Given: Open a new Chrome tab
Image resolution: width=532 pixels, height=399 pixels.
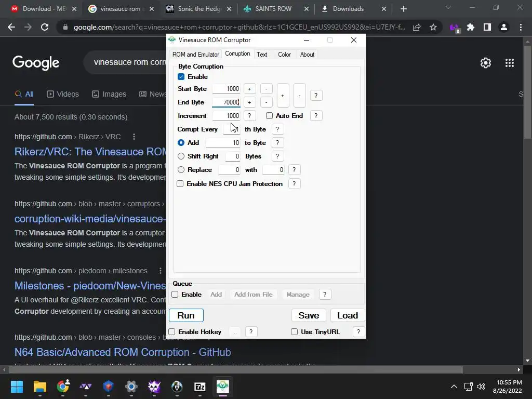Looking at the screenshot, I should 403,9.
